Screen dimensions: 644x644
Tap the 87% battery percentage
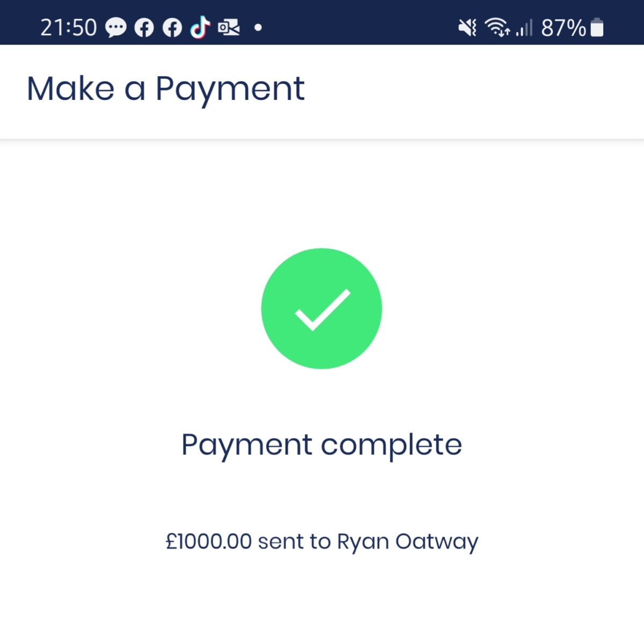[x=563, y=27]
